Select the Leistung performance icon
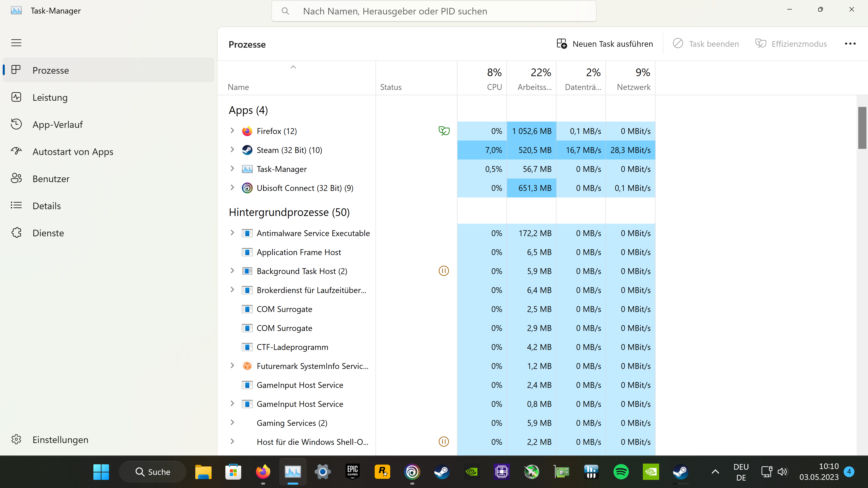Screen dimensions: 868x488 click(16, 97)
